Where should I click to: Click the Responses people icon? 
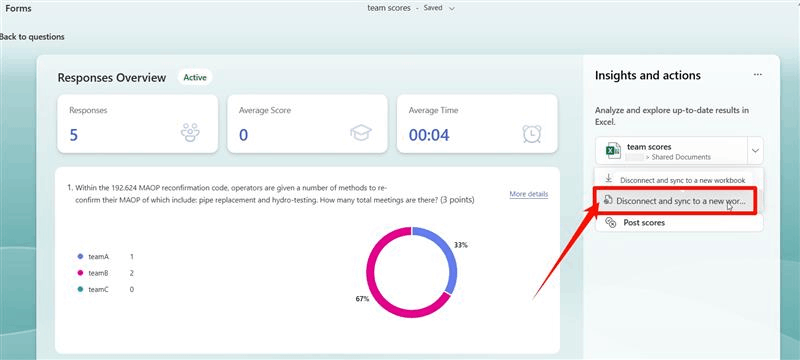[190, 133]
